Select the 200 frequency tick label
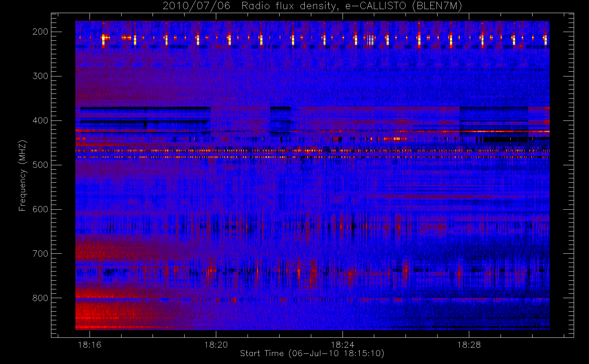Viewport: 589px width, 364px height. (40, 32)
